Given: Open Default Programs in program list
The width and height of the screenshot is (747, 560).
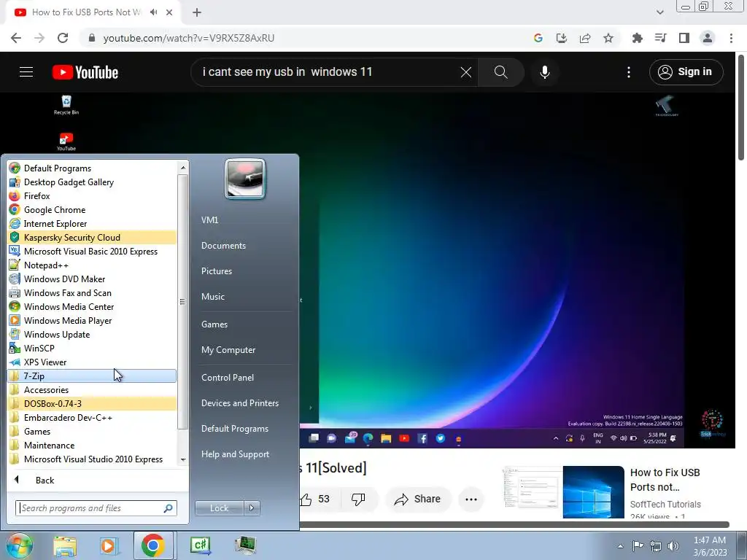Looking at the screenshot, I should pyautogui.click(x=92, y=168).
